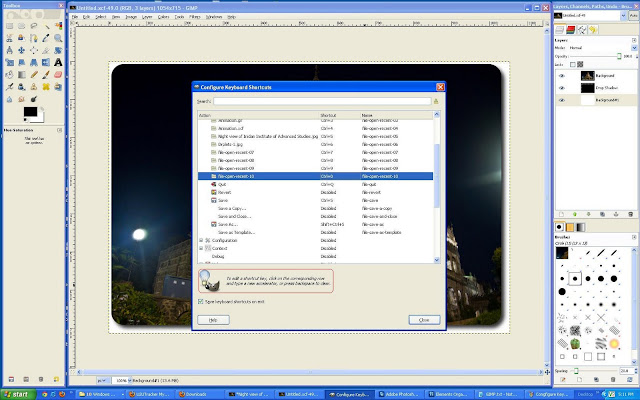Select the Flip tool in Toolbox
This screenshot has height=400, width=640.
(46, 62)
